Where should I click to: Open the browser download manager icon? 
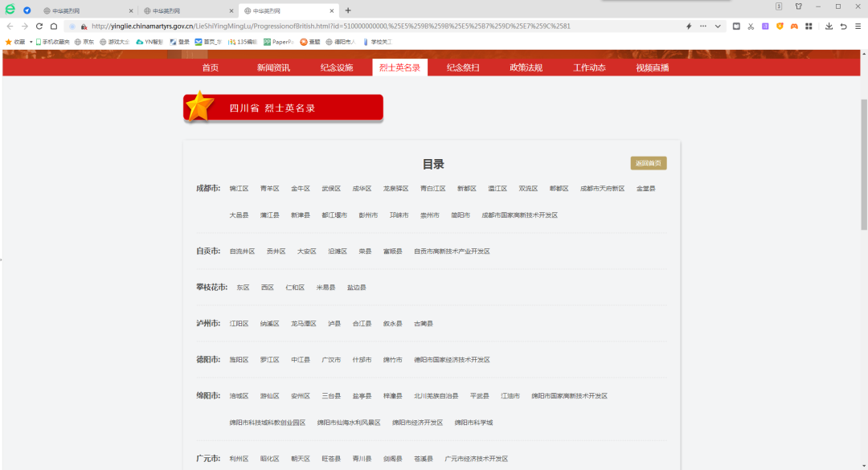(828, 27)
